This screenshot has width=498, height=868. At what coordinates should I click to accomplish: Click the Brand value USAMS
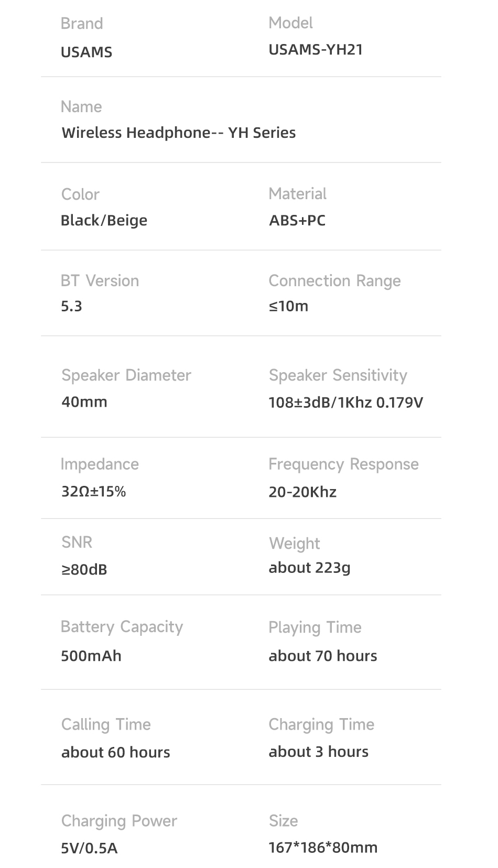[x=86, y=52]
